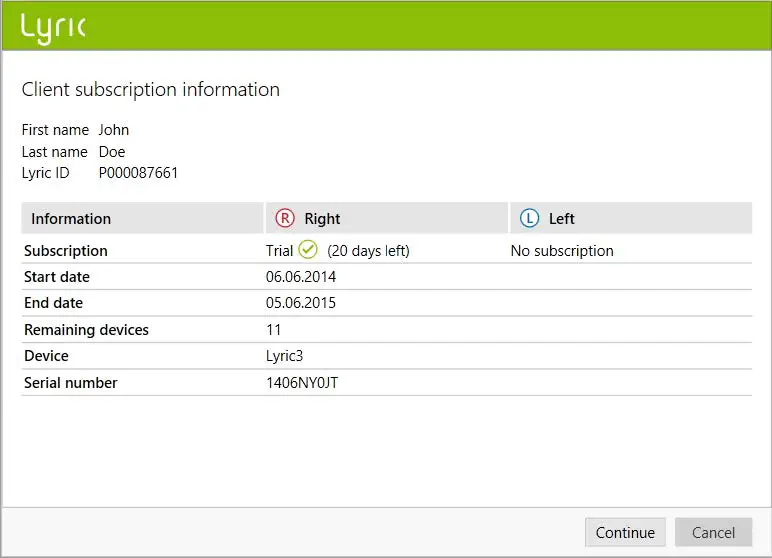Click the first name John

pyautogui.click(x=114, y=130)
